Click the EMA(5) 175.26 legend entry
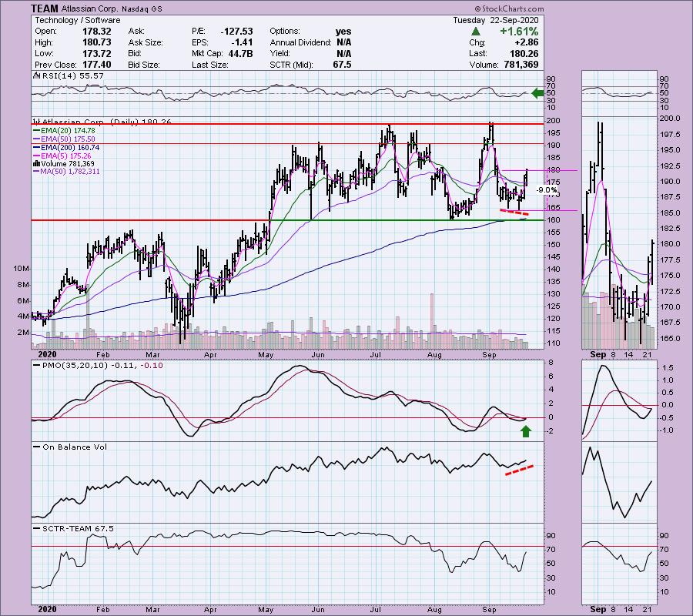 pos(62,156)
